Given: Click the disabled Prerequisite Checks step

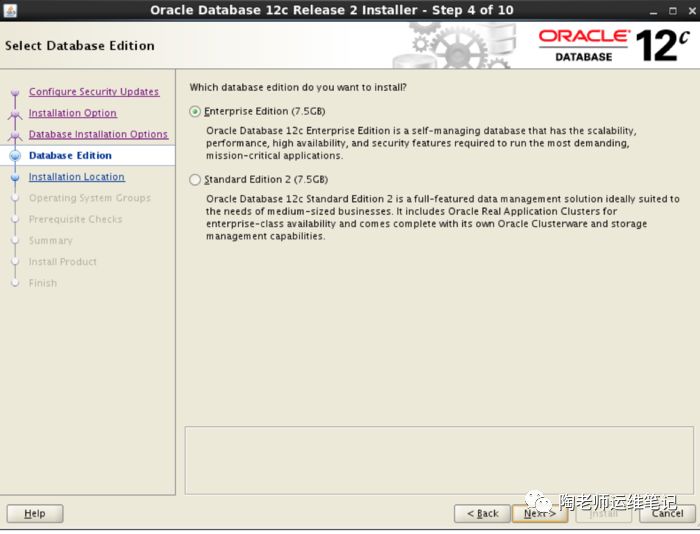Looking at the screenshot, I should [x=75, y=219].
